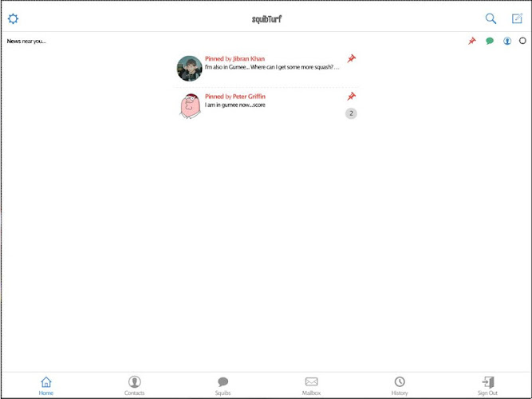The height and width of the screenshot is (399, 532).
Task: Open the reply count badge showing 2
Action: (351, 113)
